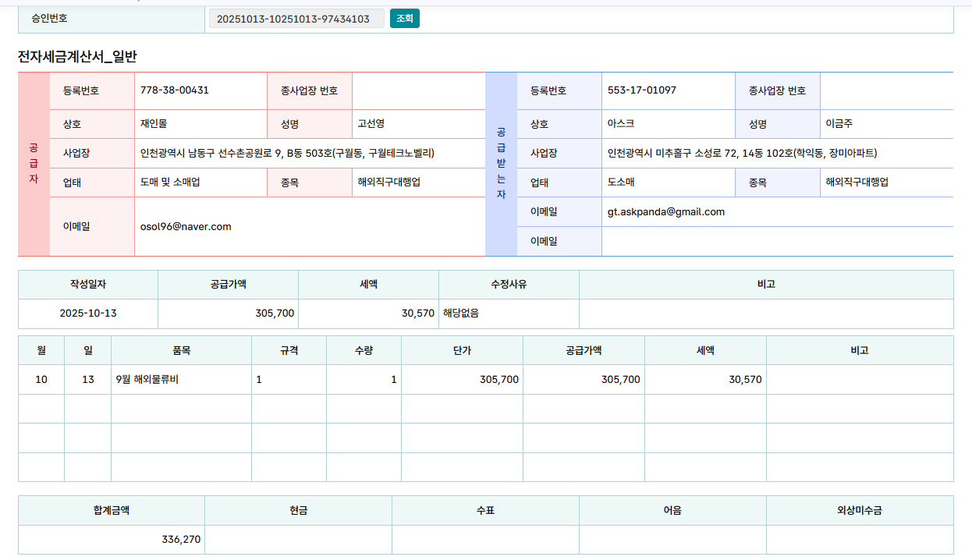Click the 승인번호 input field
This screenshot has width=972, height=560.
[296, 19]
